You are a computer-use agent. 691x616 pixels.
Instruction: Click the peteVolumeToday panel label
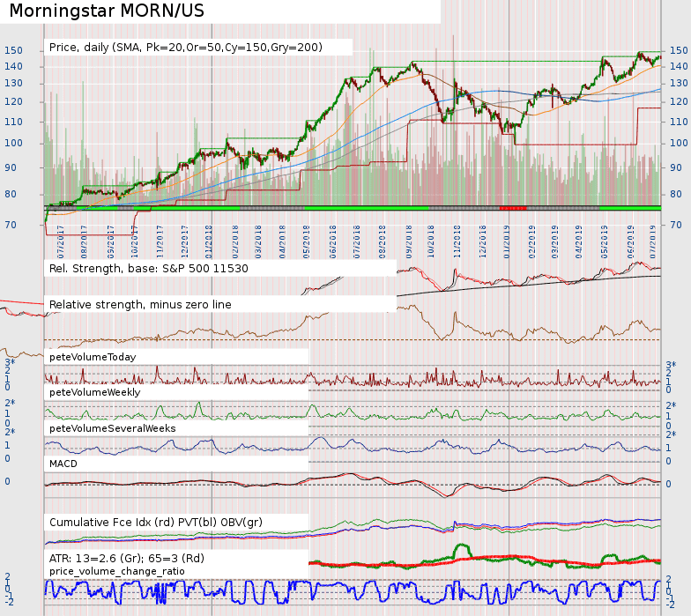93,357
